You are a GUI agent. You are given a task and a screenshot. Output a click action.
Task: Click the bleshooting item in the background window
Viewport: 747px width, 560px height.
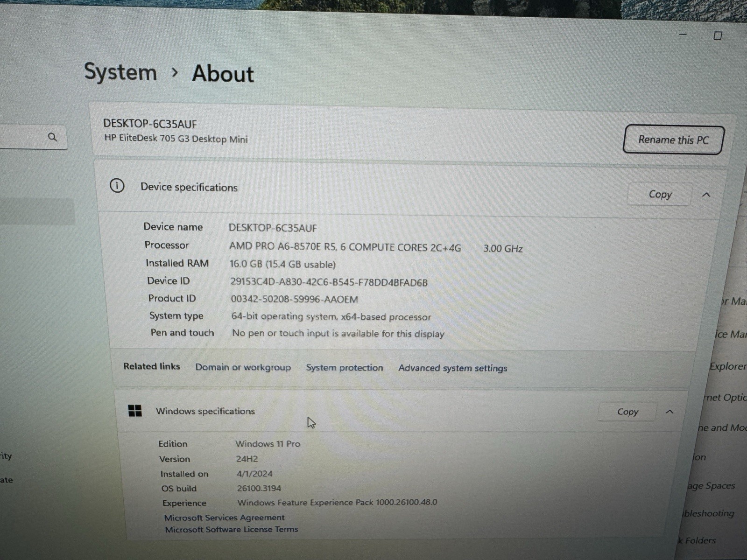coord(709,513)
